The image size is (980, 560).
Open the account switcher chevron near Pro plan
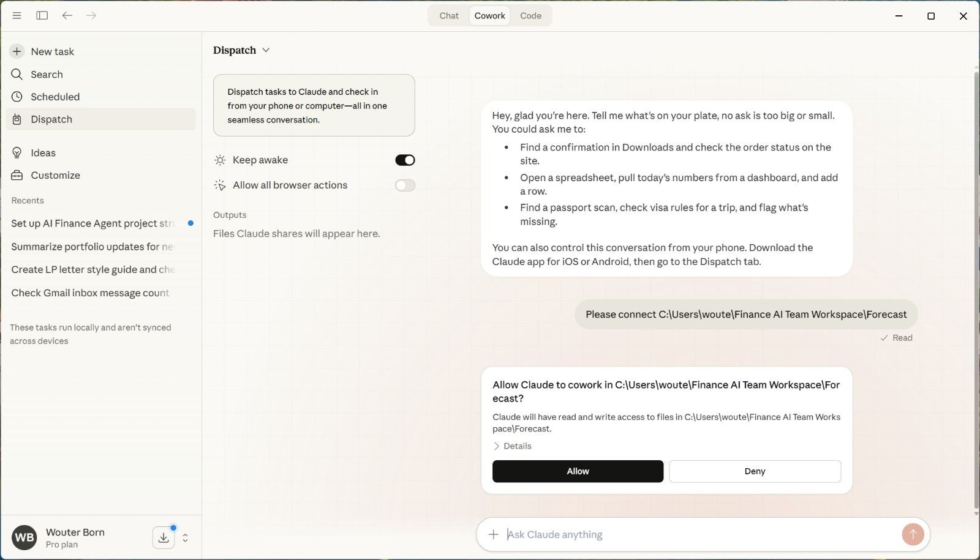[184, 537]
